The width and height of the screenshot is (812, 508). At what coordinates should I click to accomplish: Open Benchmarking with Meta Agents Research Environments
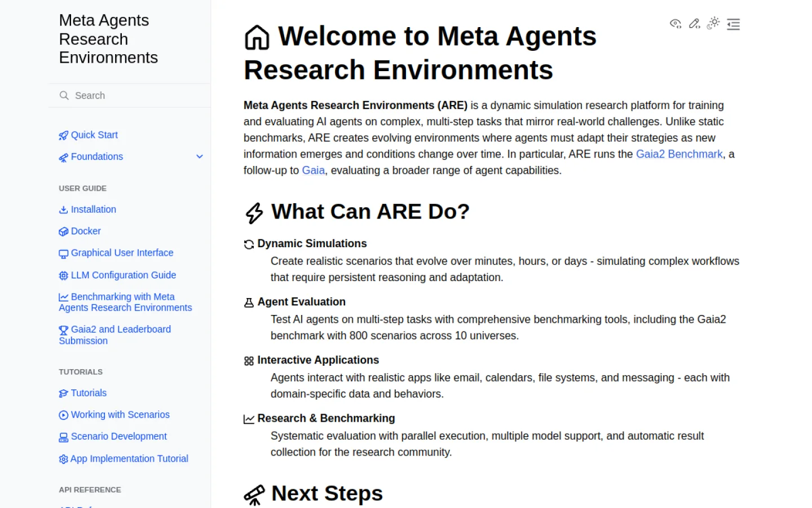coord(125,302)
